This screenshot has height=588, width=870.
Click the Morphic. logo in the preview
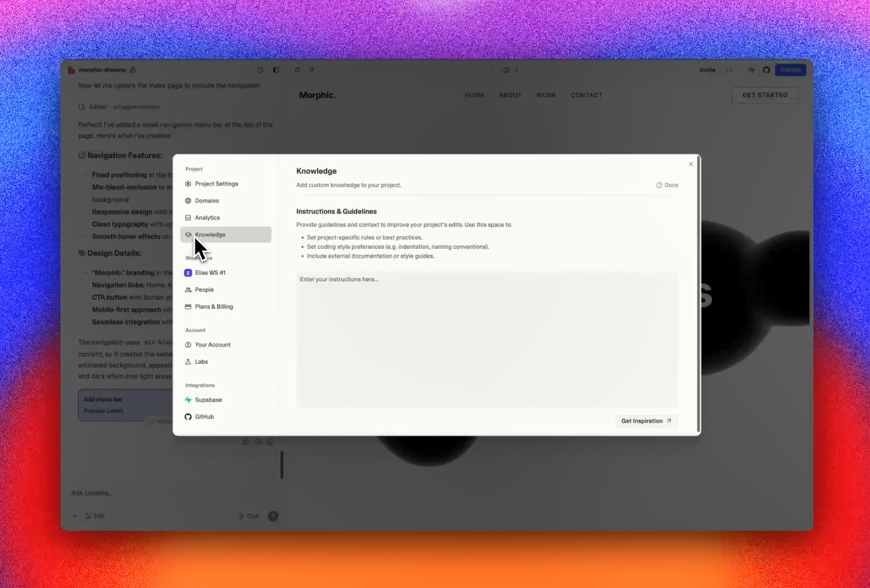coord(318,95)
